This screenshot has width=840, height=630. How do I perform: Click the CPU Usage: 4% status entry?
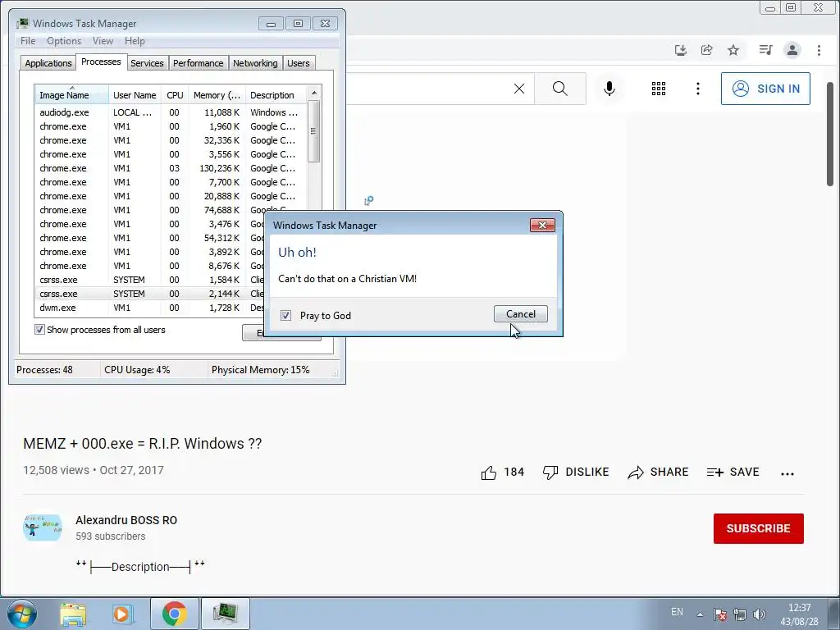point(137,370)
